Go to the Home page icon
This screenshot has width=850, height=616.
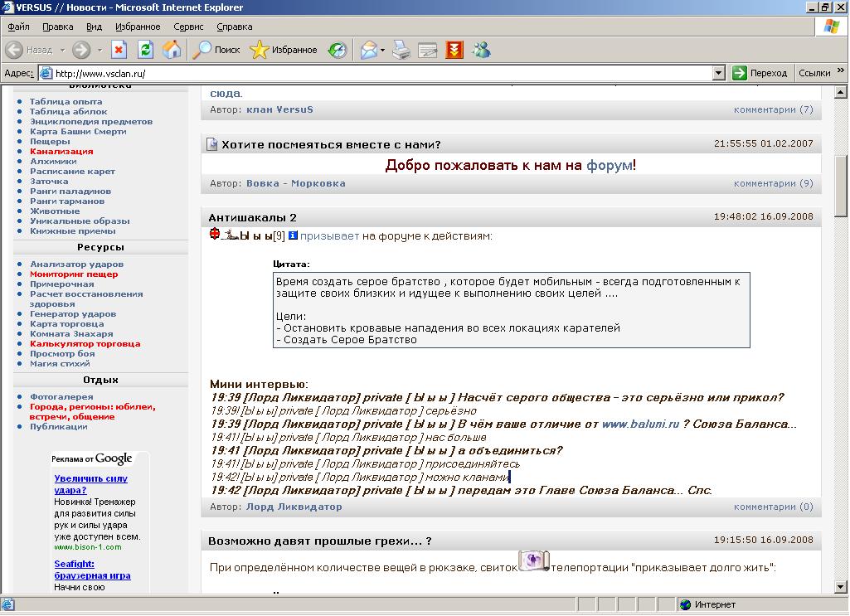pyautogui.click(x=172, y=50)
